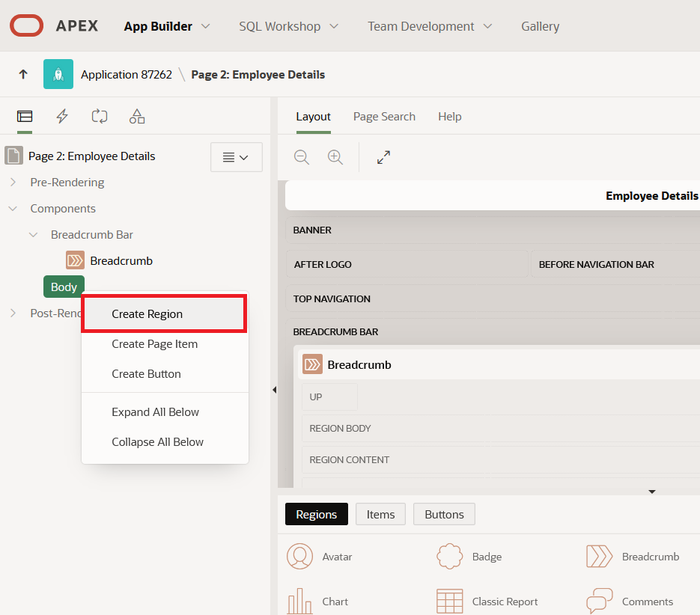Open the Gallery link in header
The image size is (700, 615).
point(541,26)
